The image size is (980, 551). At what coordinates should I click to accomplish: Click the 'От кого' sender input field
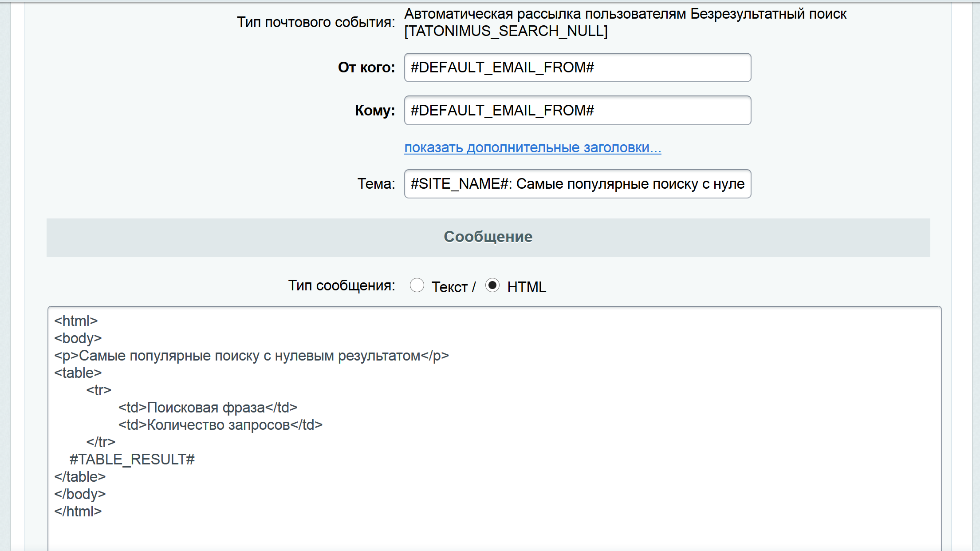click(x=577, y=67)
